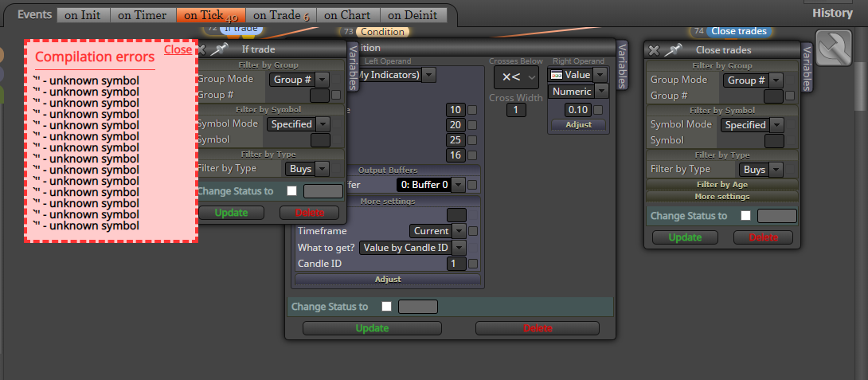868x380 pixels.
Task: Pin the If trade panel
Action: point(219,49)
